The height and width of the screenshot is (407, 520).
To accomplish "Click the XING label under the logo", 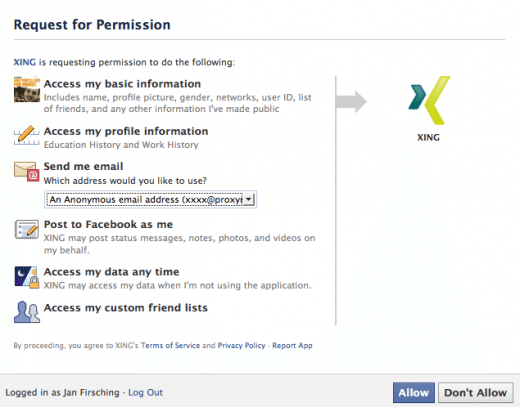I will click(x=429, y=137).
